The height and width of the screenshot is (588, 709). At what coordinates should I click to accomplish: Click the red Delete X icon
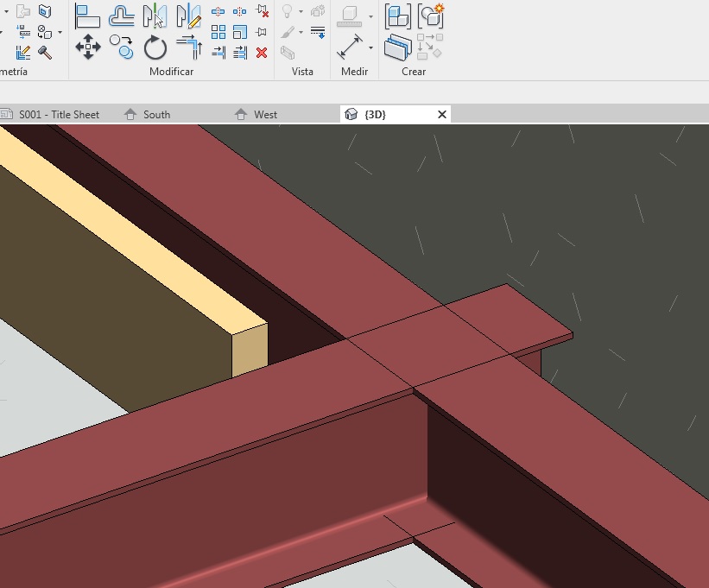(262, 53)
